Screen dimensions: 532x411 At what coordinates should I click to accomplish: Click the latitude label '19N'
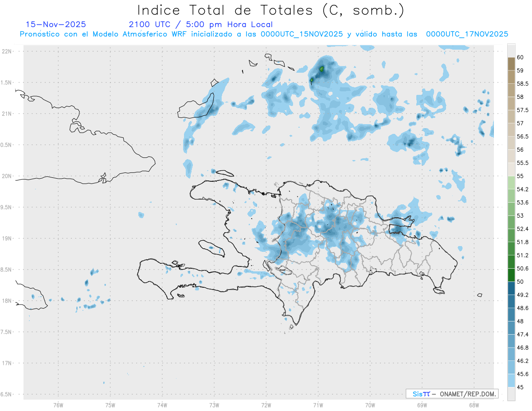click(x=8, y=239)
